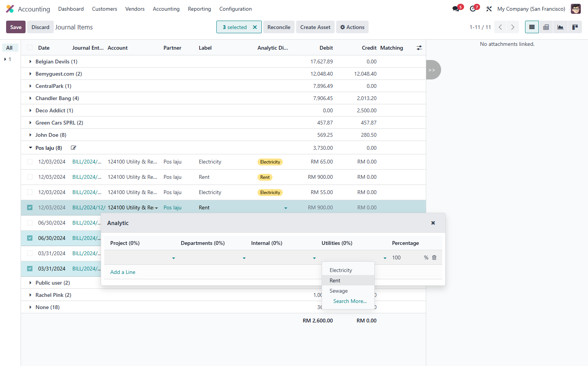Close the Analytic popup
Image resolution: width=588 pixels, height=366 pixels.
(x=433, y=223)
